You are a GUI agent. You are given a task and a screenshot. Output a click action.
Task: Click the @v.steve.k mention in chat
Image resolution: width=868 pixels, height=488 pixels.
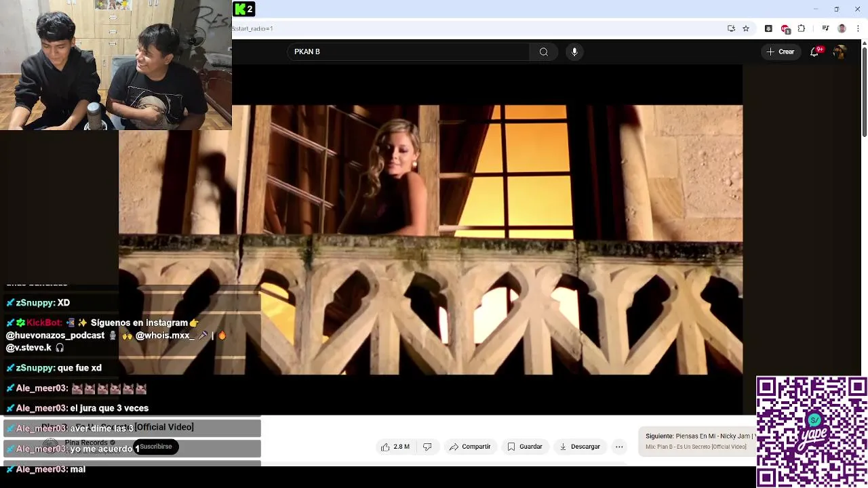pos(28,348)
